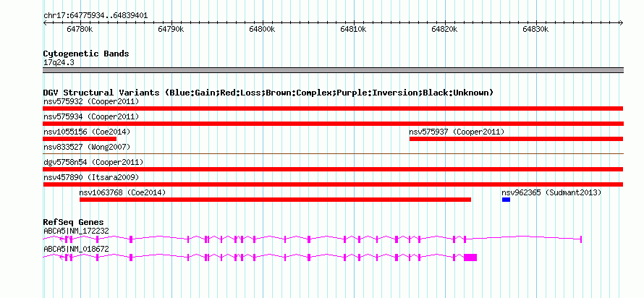Select the DGV Structural Variants track title
The image size is (644, 298).
pos(268,93)
